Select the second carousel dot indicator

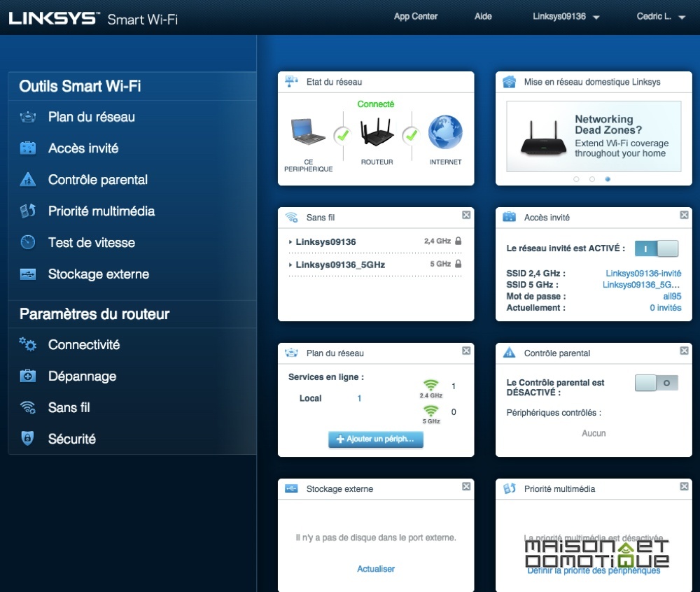pyautogui.click(x=592, y=179)
